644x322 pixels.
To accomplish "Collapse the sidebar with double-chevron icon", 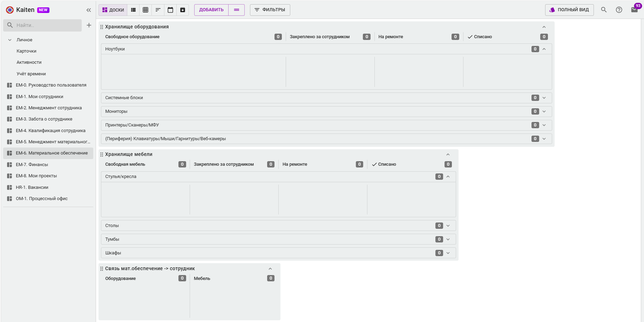I will (89, 10).
